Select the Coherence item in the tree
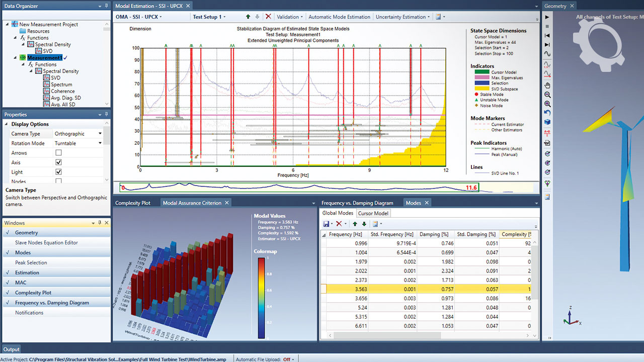644x362 pixels. click(62, 91)
